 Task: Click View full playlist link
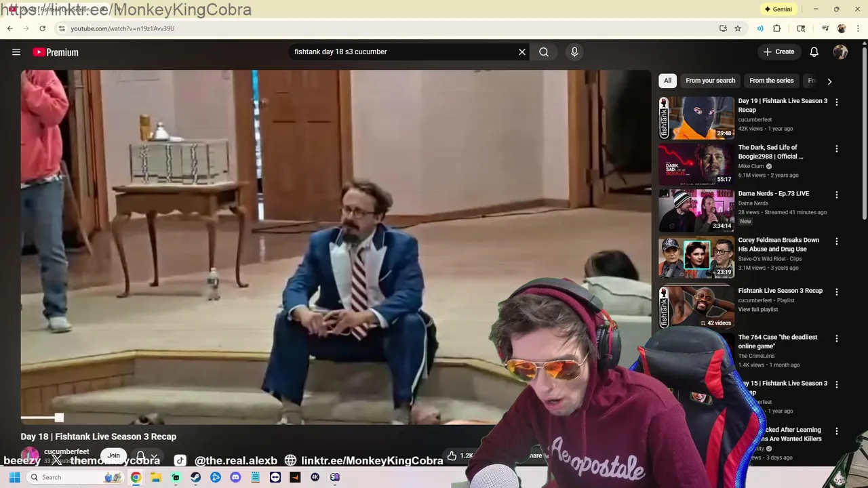click(x=758, y=310)
